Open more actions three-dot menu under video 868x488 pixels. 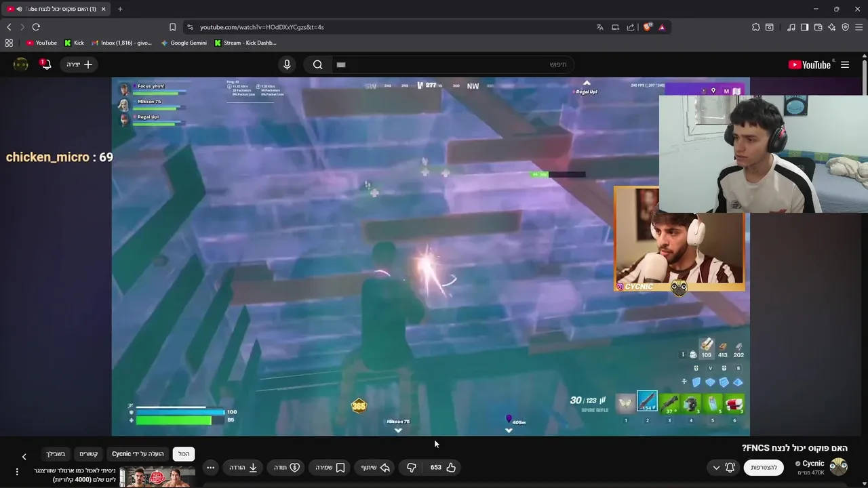[x=211, y=467]
